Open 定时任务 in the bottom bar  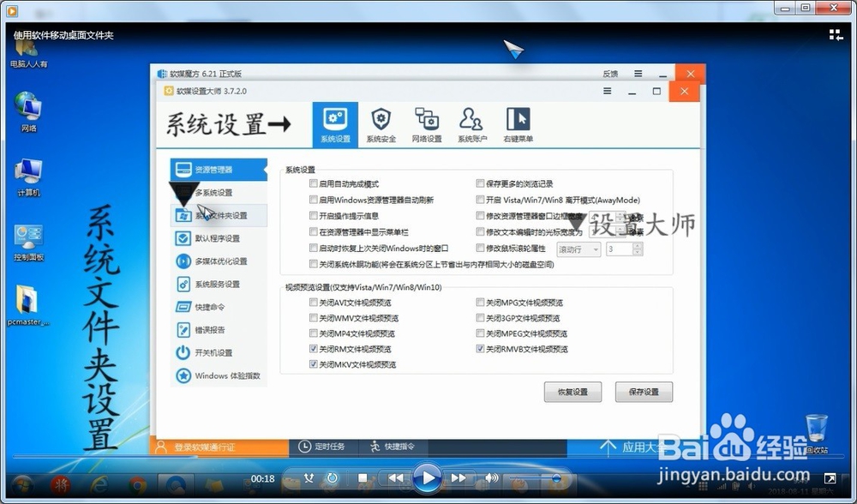pos(322,447)
